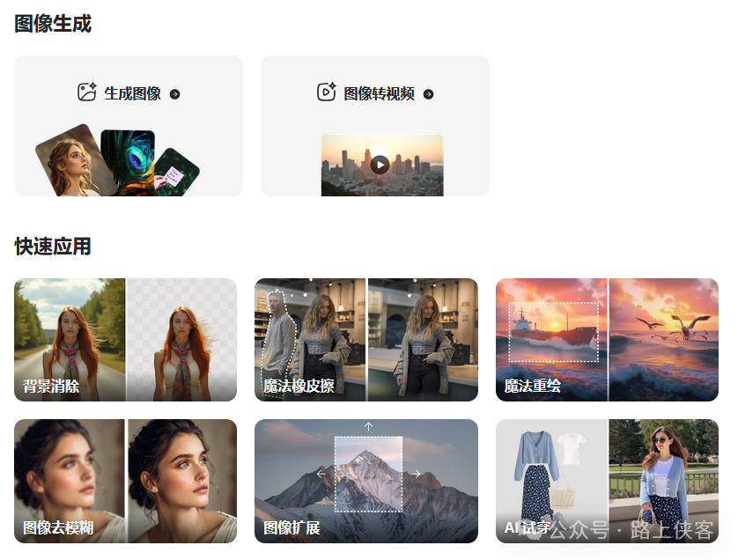Click the dashed selection box around the ship
The width and height of the screenshot is (738, 560).
pyautogui.click(x=553, y=332)
